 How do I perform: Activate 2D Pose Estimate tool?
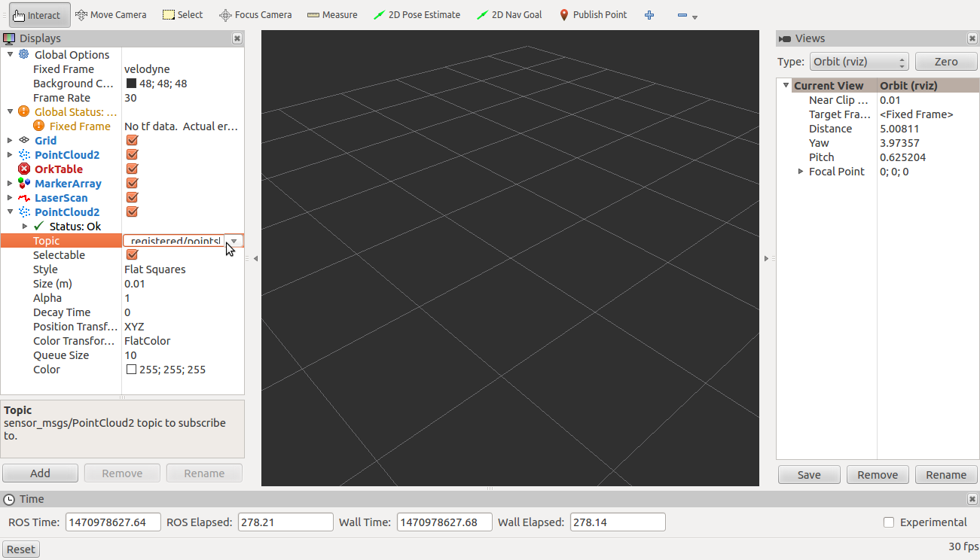click(x=417, y=15)
